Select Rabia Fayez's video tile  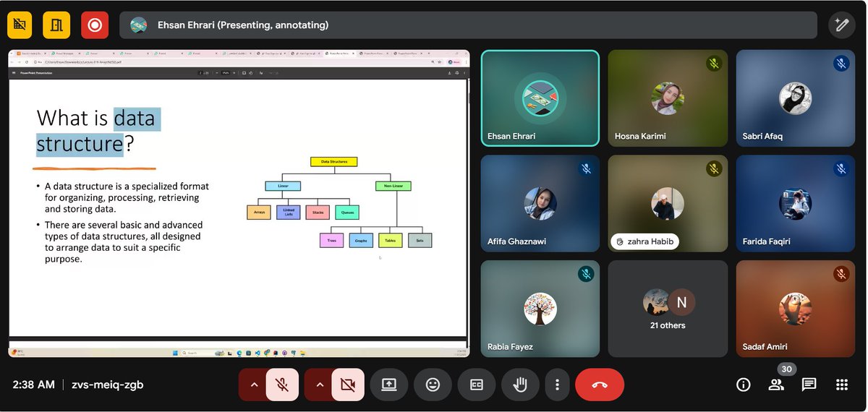coord(540,309)
